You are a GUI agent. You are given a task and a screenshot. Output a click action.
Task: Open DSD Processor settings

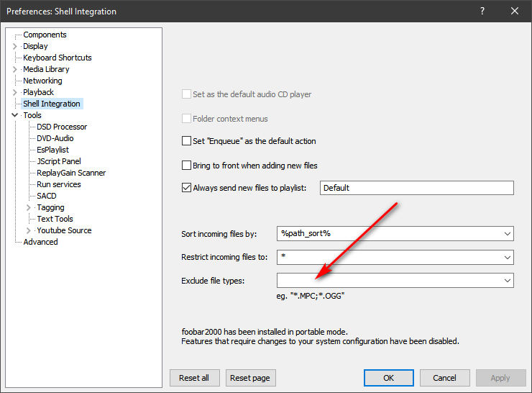tap(62, 127)
